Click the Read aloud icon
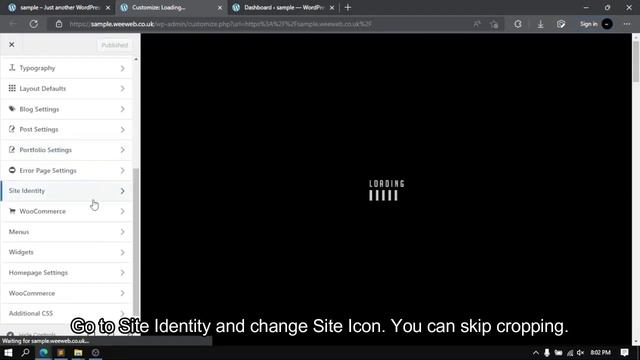 coord(477,24)
